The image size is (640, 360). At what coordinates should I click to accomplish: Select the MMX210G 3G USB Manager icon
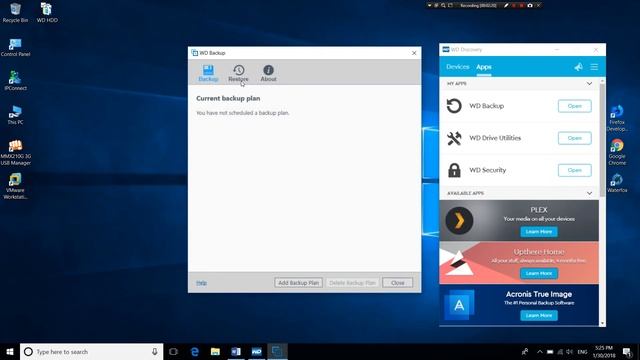[x=15, y=152]
